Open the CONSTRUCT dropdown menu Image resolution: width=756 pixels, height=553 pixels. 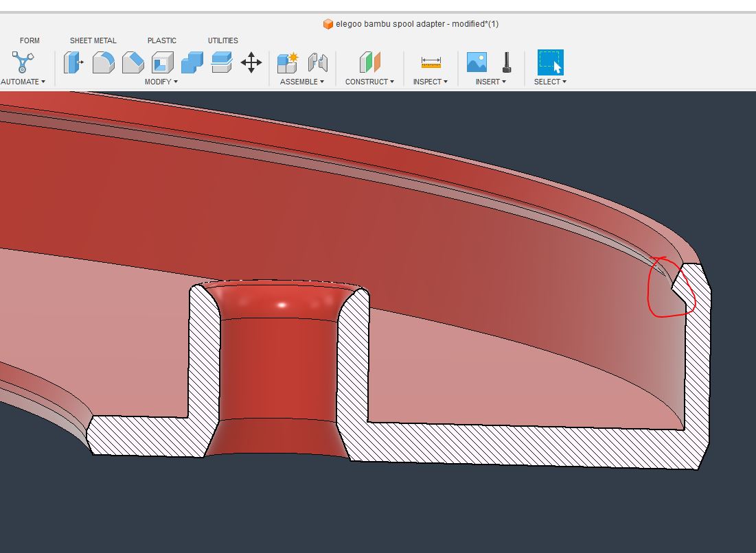(x=369, y=82)
